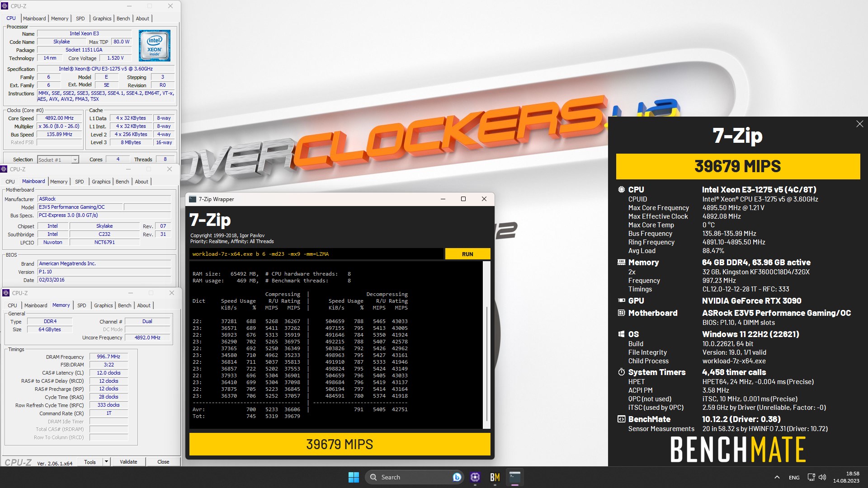The image size is (868, 488).
Task: Open Bing chat icon in taskbar search
Action: pos(457,477)
